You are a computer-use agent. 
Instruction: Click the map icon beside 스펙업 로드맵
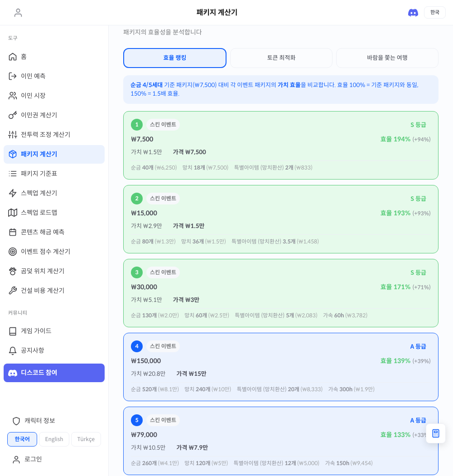(x=12, y=213)
